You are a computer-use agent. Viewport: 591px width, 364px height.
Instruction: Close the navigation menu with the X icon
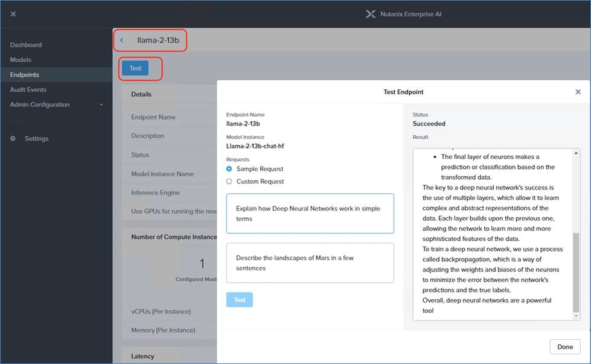tap(13, 14)
